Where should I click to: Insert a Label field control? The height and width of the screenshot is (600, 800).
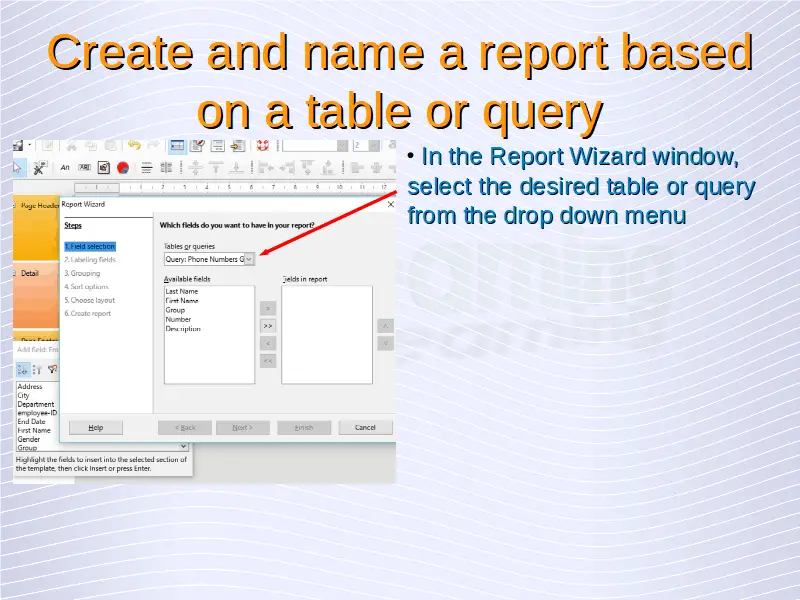(65, 167)
